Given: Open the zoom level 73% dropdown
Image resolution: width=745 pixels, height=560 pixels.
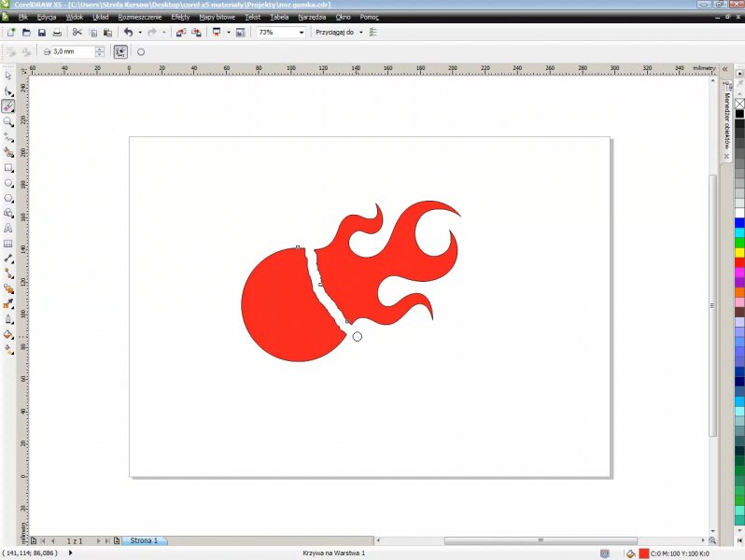Looking at the screenshot, I should [x=301, y=32].
